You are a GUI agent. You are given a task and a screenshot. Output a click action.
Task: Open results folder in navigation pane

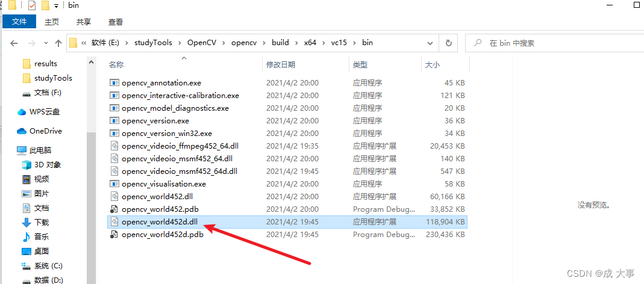(40, 64)
